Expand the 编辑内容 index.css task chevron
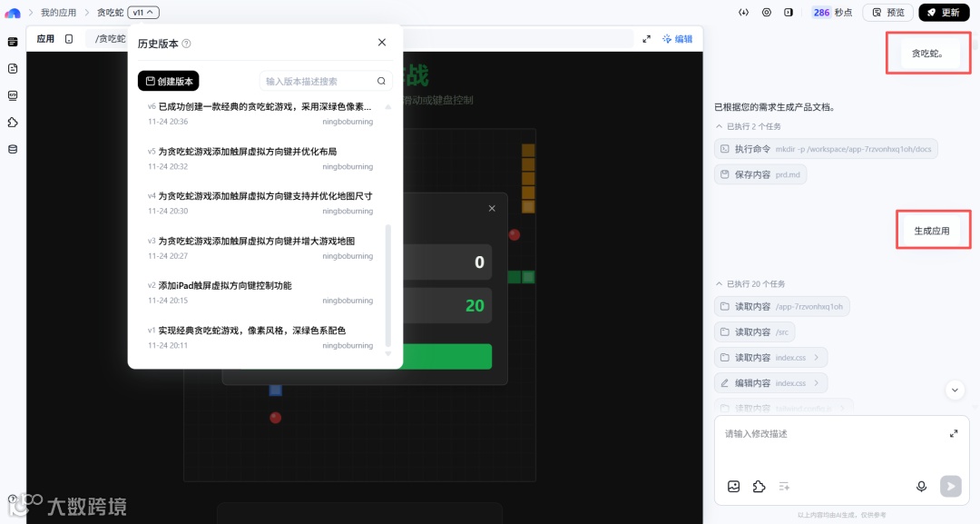The image size is (980, 524). [x=817, y=383]
